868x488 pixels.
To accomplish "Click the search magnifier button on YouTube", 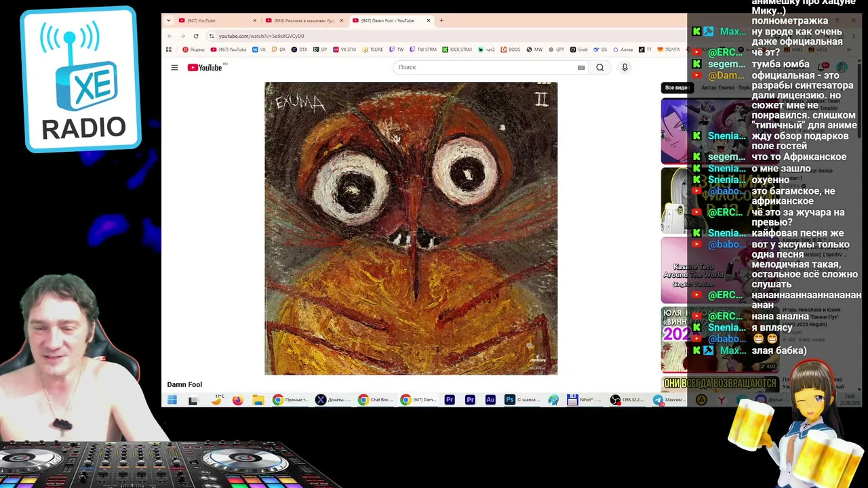I will [x=600, y=67].
